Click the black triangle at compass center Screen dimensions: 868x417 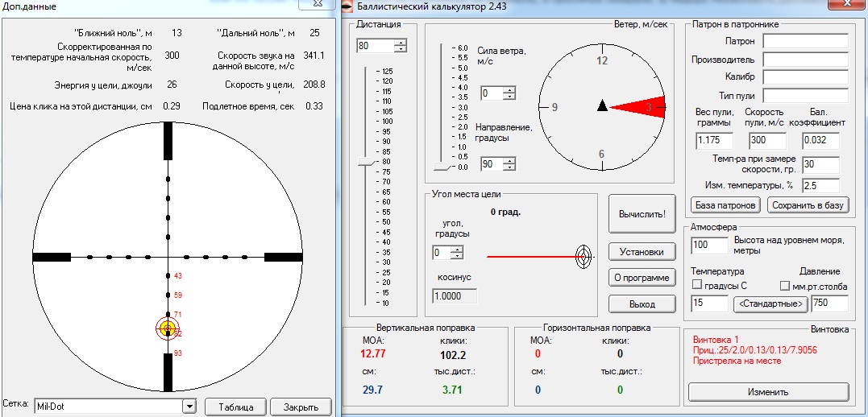(602, 106)
